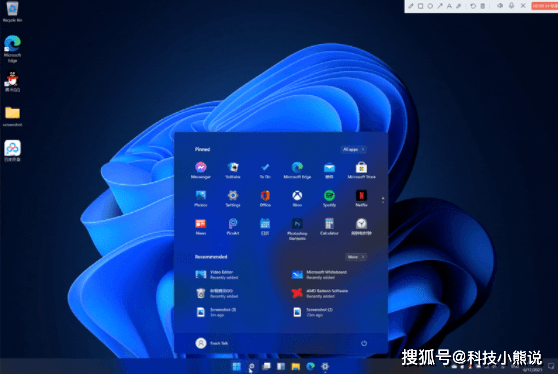Viewport: 558px width, 376px height.
Task: Open the Xbox app
Action: [297, 198]
